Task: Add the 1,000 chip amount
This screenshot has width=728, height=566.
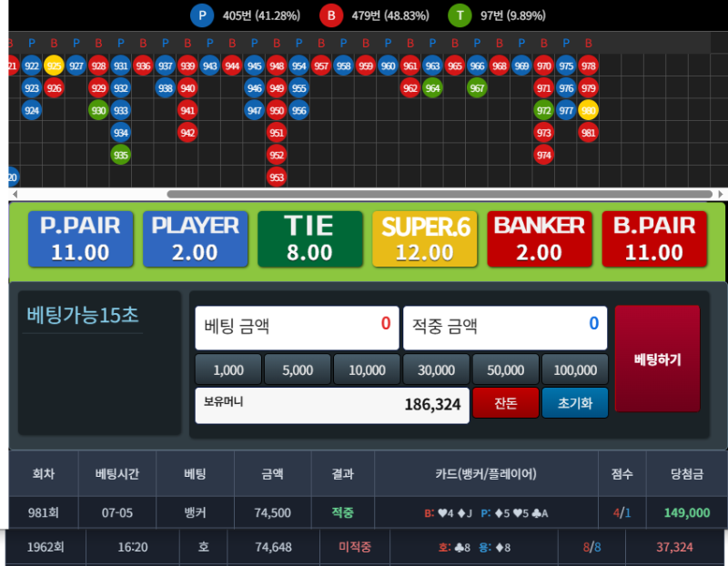Action: pos(228,369)
